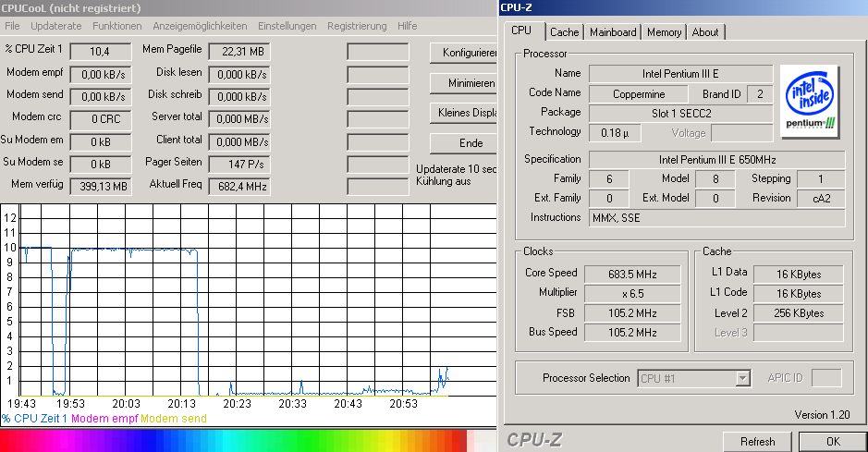Click the Intel Inside Pentium III logo
This screenshot has height=452, width=868.
click(810, 101)
